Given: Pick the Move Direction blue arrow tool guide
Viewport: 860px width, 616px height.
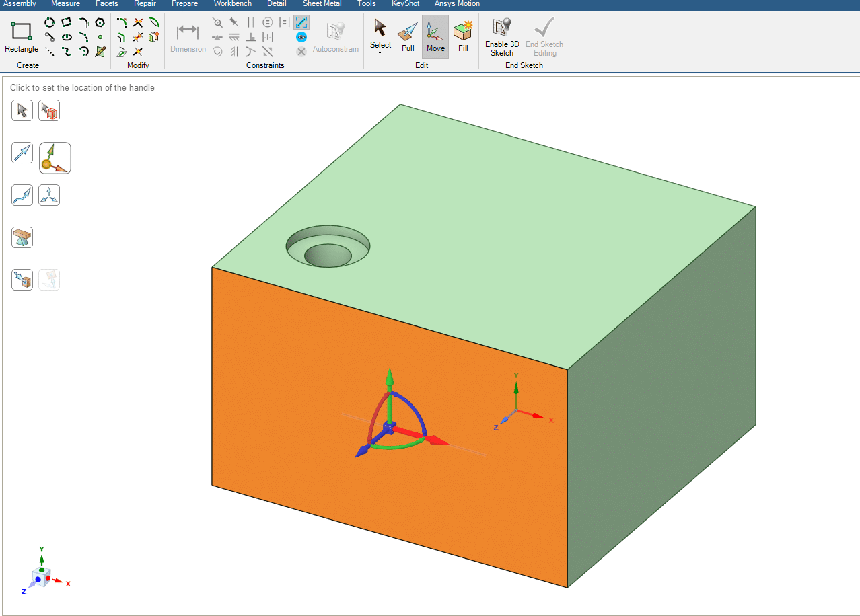Looking at the screenshot, I should [22, 153].
